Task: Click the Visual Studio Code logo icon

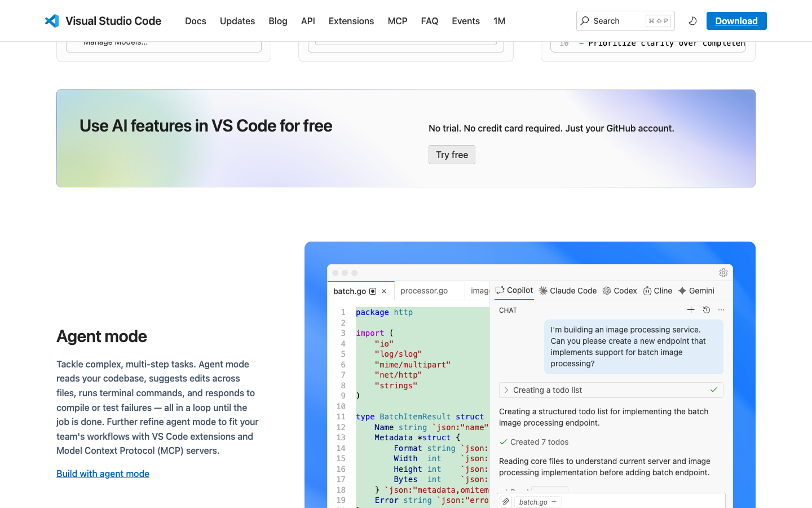Action: coord(52,21)
